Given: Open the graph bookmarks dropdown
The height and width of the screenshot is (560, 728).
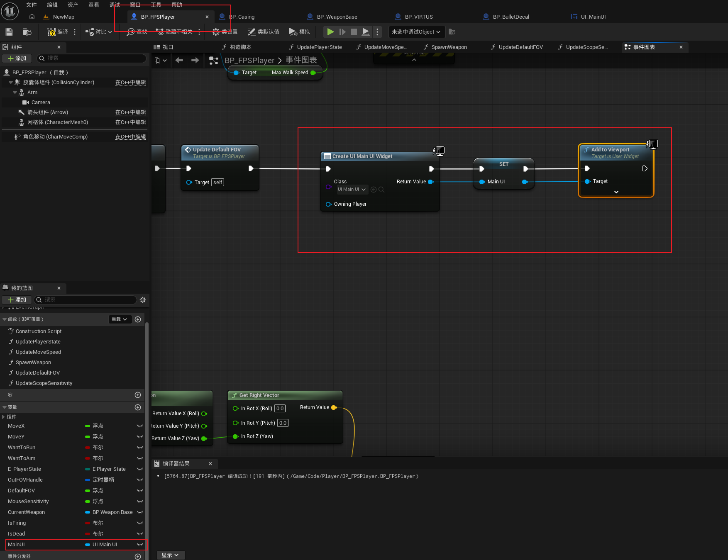Looking at the screenshot, I should (x=161, y=61).
